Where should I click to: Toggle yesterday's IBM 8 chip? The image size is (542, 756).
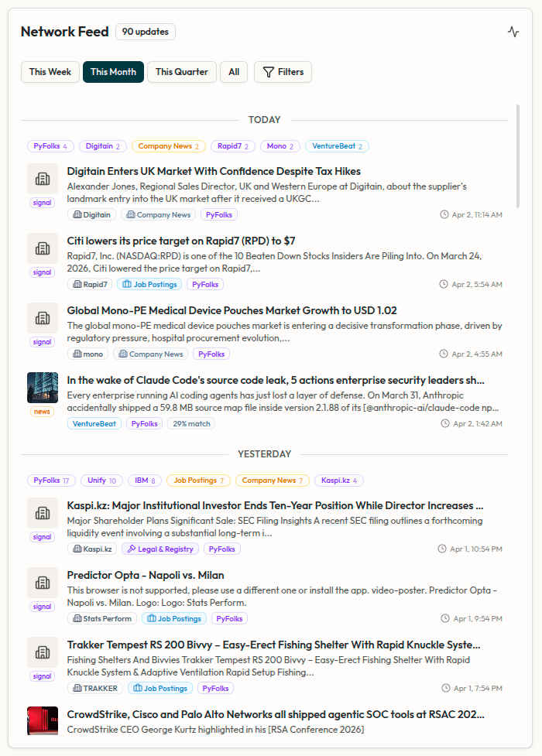tap(145, 481)
